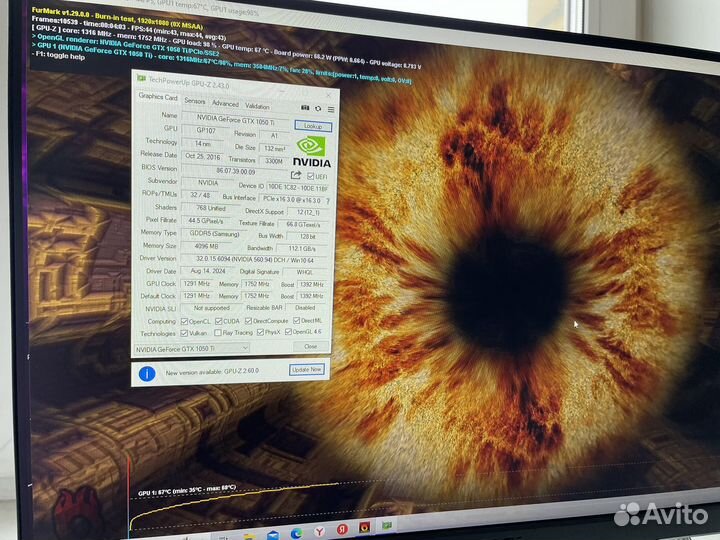
Task: Open the GPU-Z hamburger menu
Action: pyautogui.click(x=330, y=108)
